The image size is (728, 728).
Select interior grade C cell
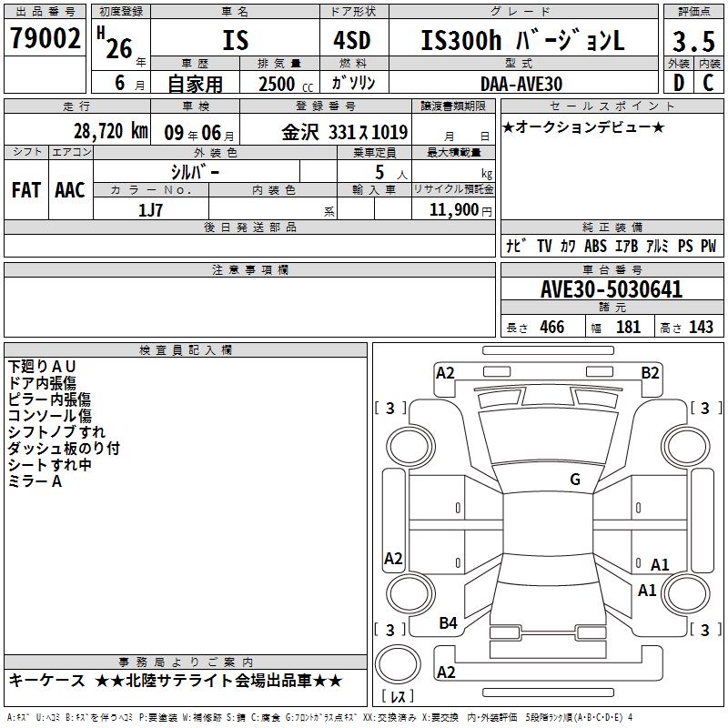tap(709, 83)
